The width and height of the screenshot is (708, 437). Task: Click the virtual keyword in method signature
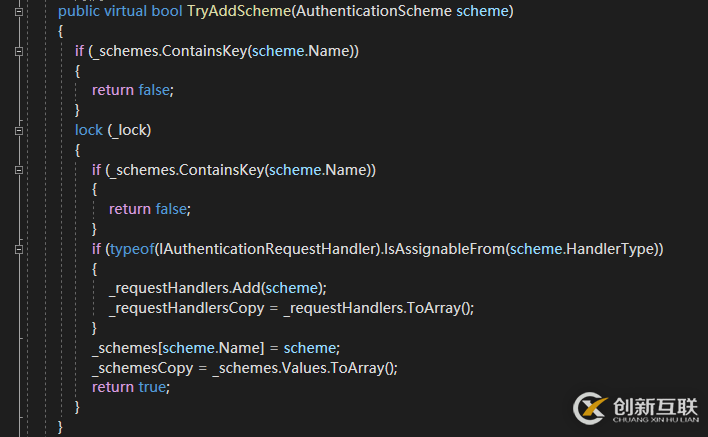pyautogui.click(x=130, y=11)
